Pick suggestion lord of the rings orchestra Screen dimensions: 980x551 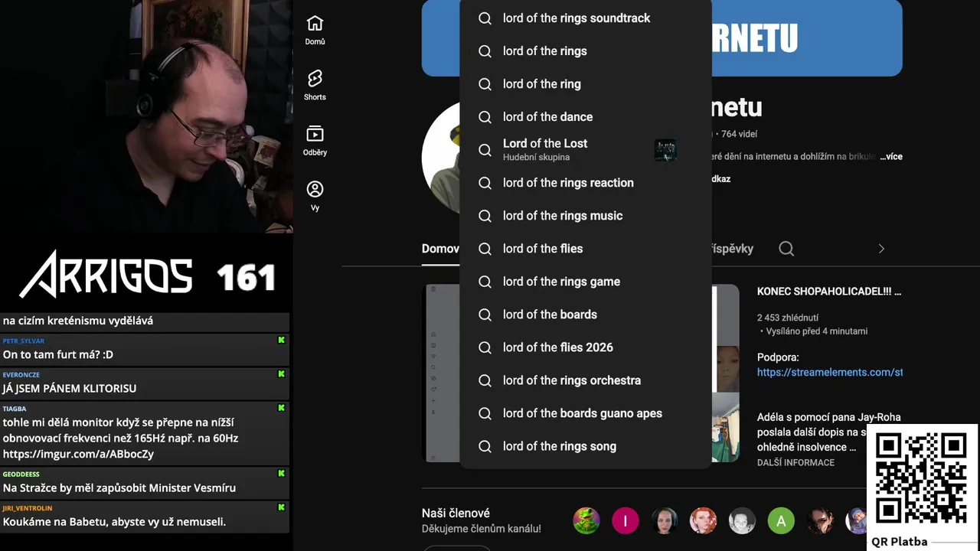click(x=586, y=380)
